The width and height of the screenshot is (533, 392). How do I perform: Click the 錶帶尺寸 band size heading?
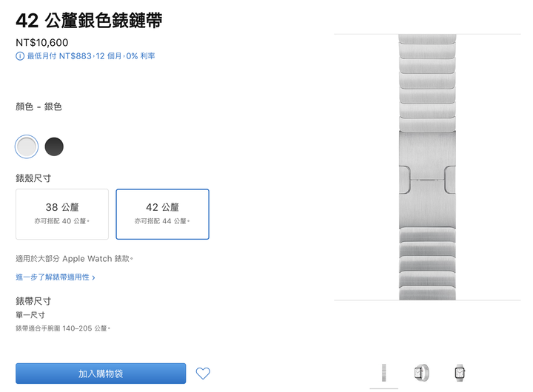[33, 301]
